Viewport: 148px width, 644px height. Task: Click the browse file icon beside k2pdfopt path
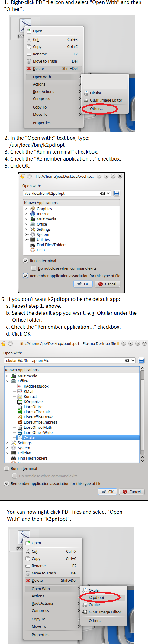pos(117,193)
